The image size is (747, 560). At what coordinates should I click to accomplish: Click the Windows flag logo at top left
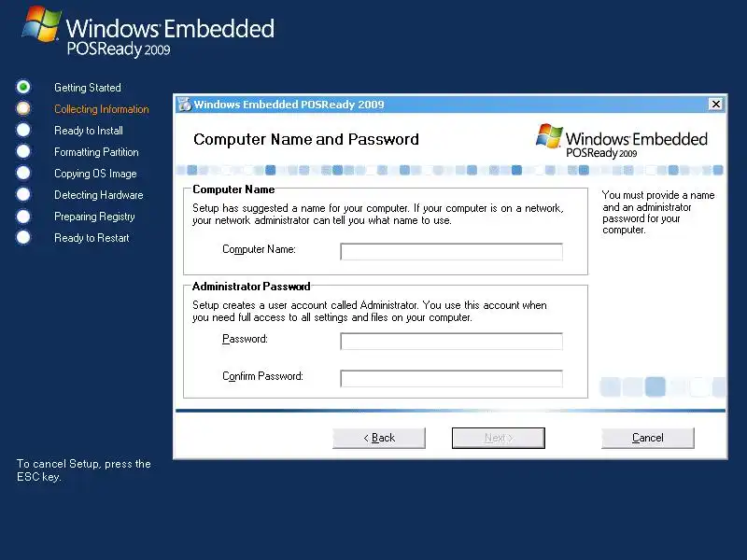tap(41, 24)
